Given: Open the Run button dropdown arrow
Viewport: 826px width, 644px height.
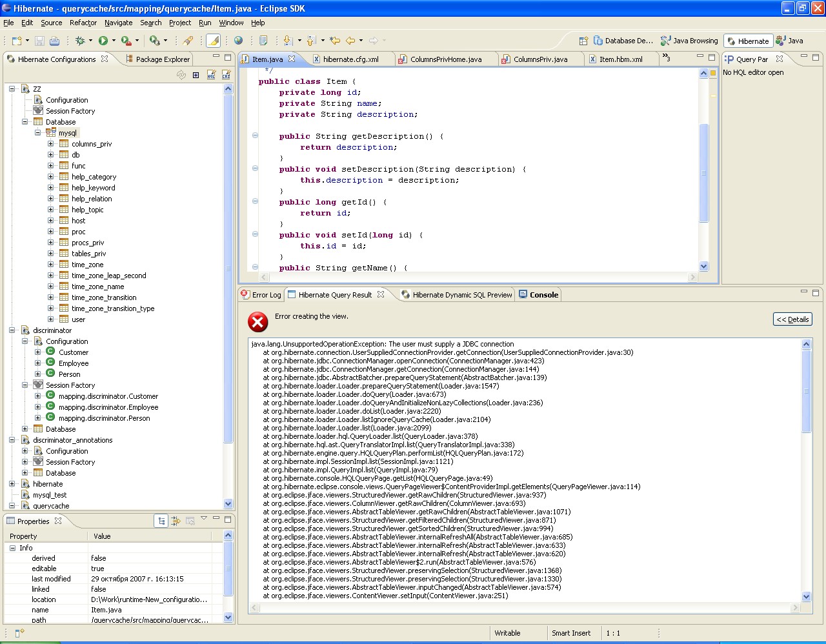Looking at the screenshot, I should click(114, 41).
